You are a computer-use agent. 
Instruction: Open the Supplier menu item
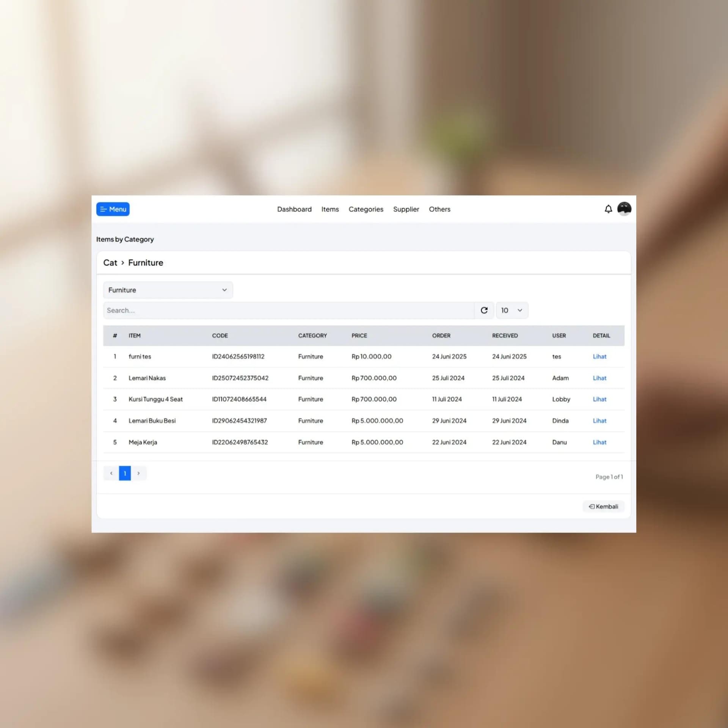pyautogui.click(x=406, y=209)
